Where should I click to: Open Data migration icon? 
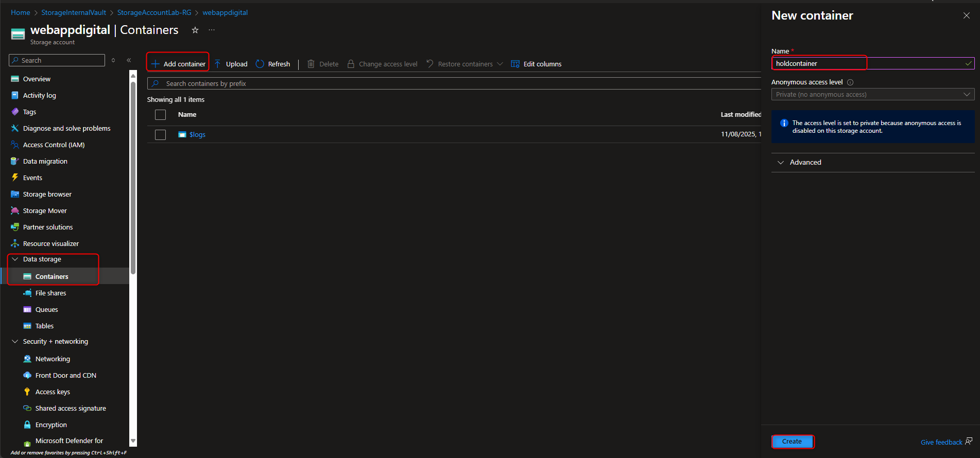(x=15, y=161)
